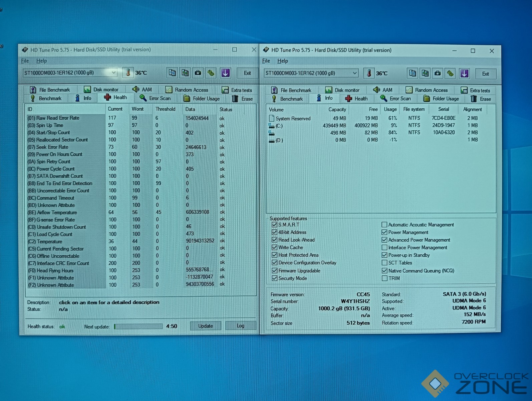
Task: Click the Update button
Action: (x=206, y=326)
